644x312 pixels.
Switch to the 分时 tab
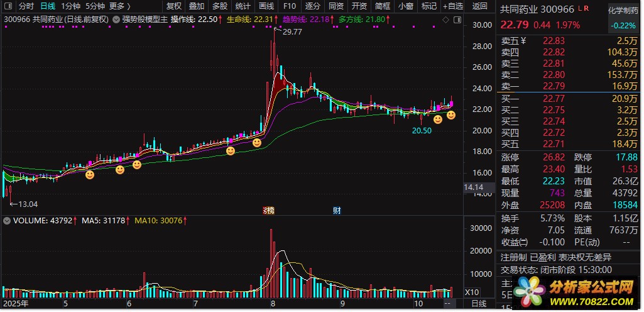[x=26, y=6]
